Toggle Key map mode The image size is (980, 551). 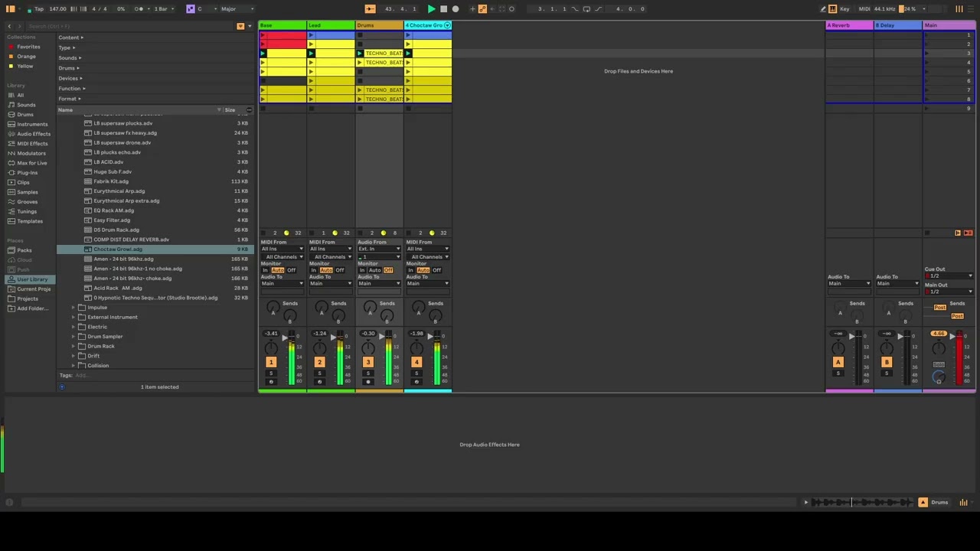[844, 9]
